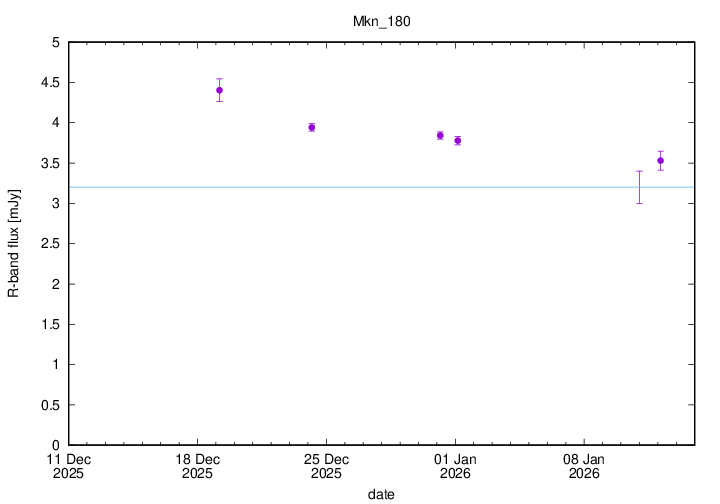Click the 'date' x-axis label

click(380, 494)
